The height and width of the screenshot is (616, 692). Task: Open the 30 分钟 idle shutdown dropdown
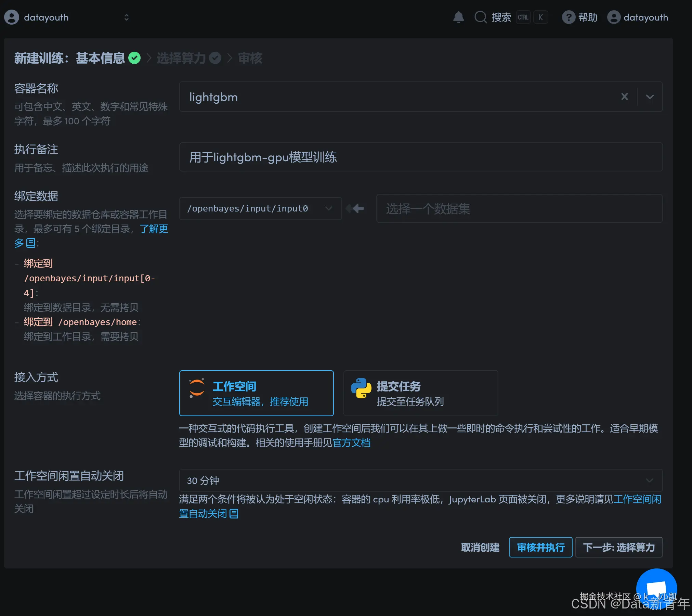coord(420,480)
